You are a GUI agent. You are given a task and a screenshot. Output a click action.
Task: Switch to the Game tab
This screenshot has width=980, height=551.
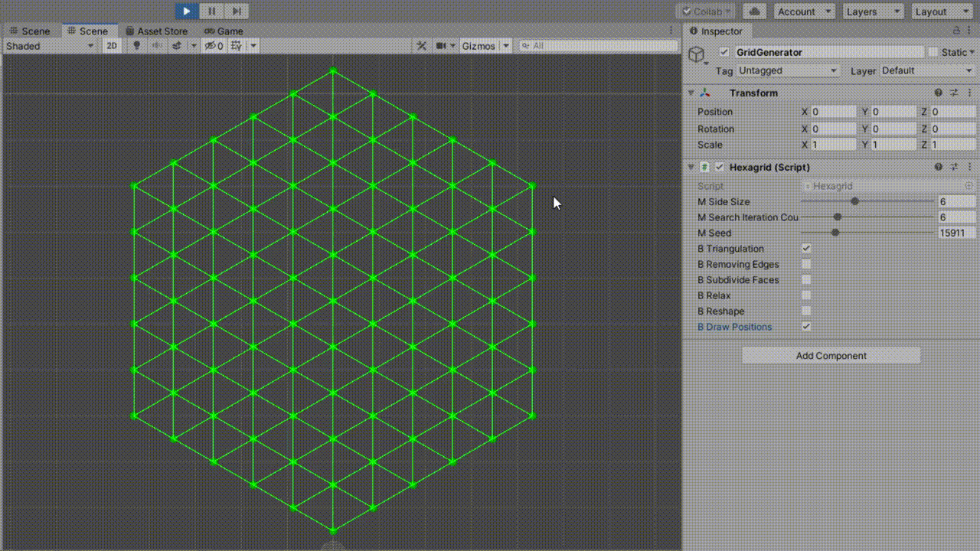click(x=224, y=31)
